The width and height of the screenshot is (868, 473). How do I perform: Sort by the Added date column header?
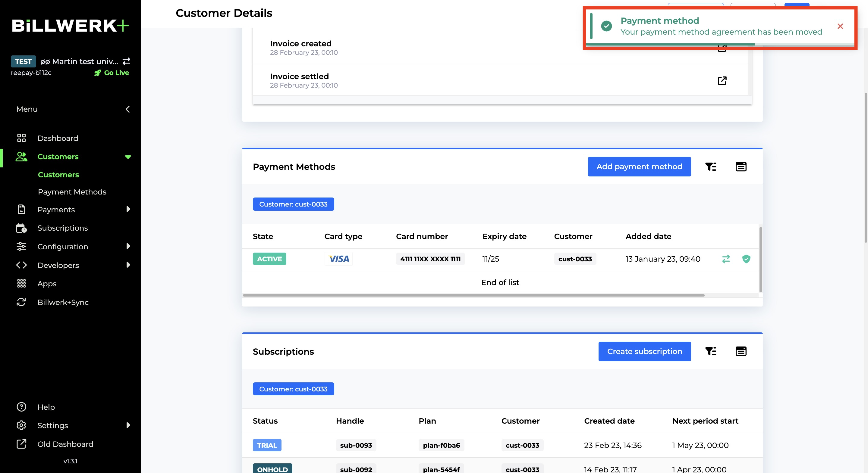click(x=648, y=236)
